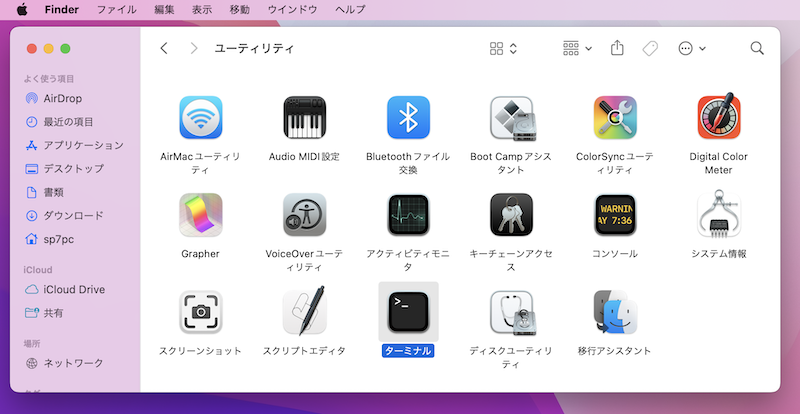This screenshot has height=414, width=800.
Task: Click the コンソール warning icon
Action: point(615,215)
